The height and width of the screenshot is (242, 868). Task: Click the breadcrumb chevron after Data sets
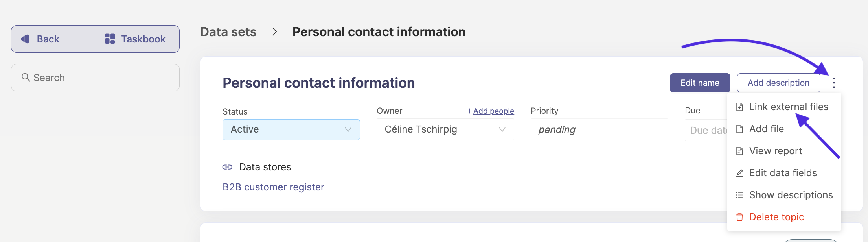point(275,32)
